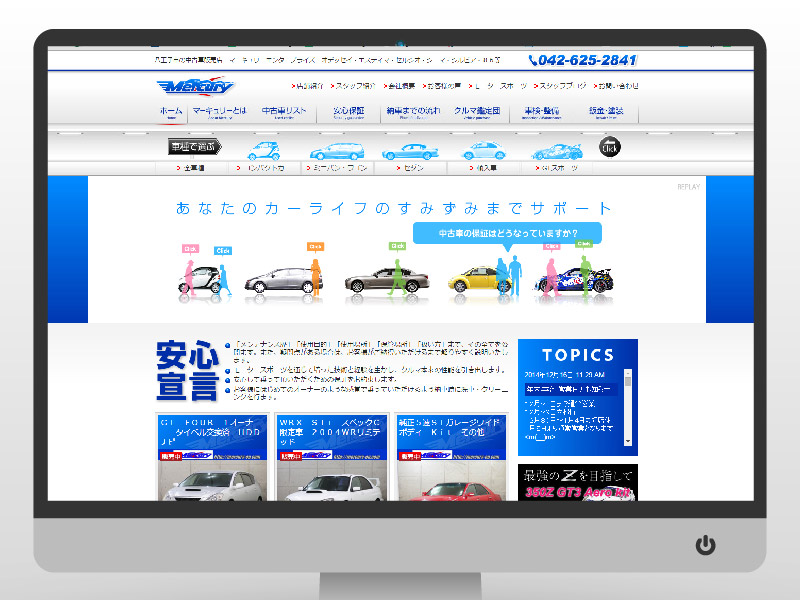The height and width of the screenshot is (600, 800).
Task: Select the white compact car icon
Action: point(263,150)
